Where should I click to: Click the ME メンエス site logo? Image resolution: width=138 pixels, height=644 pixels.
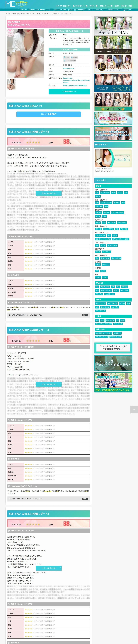pyautogui.click(x=17, y=4)
